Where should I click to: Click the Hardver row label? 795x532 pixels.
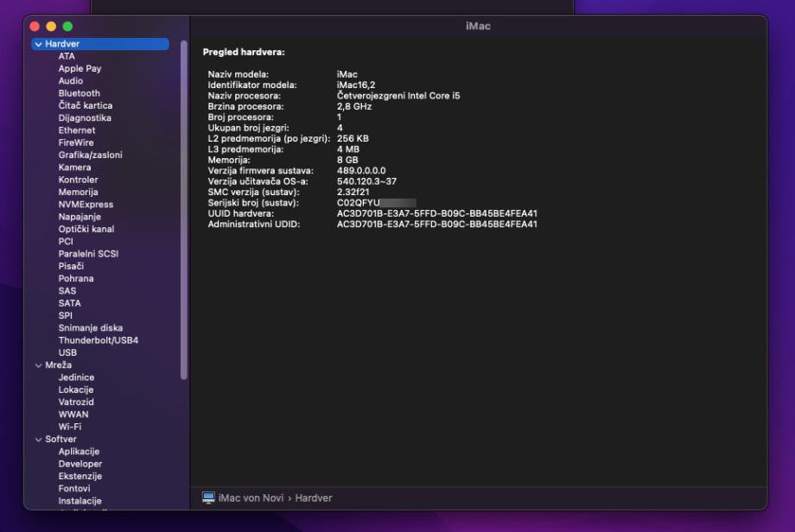[x=62, y=44]
